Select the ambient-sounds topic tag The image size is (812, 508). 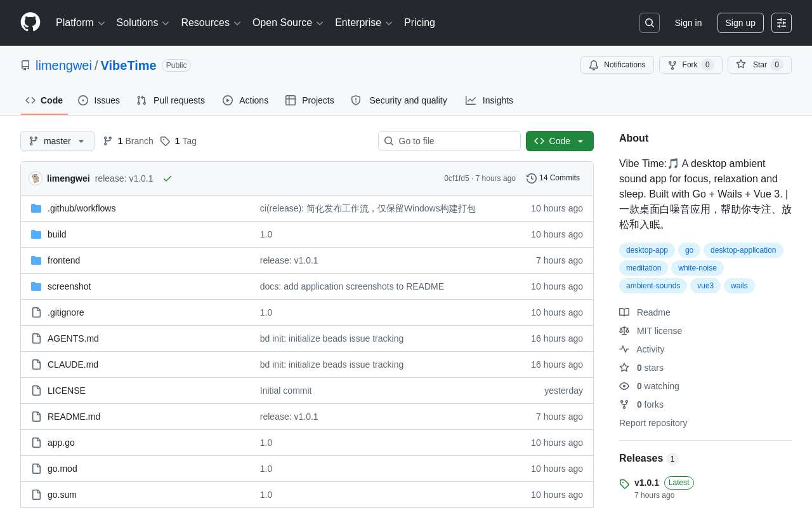653,286
